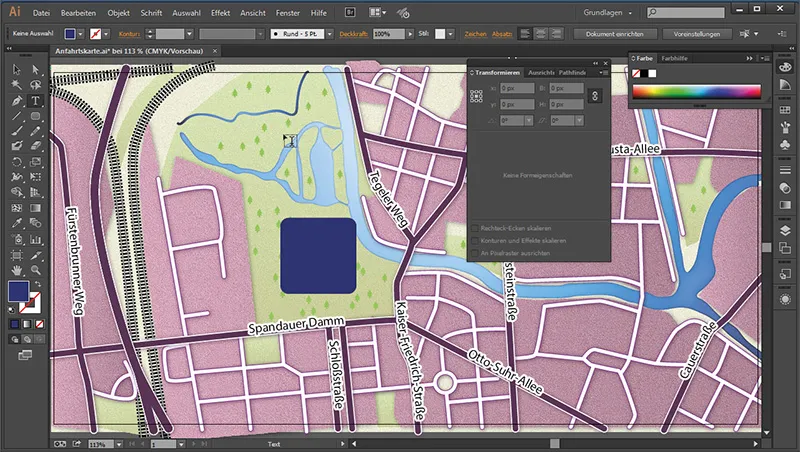This screenshot has height=452, width=800.
Task: Click the large Fill color swatch in toolbox
Action: (18, 291)
